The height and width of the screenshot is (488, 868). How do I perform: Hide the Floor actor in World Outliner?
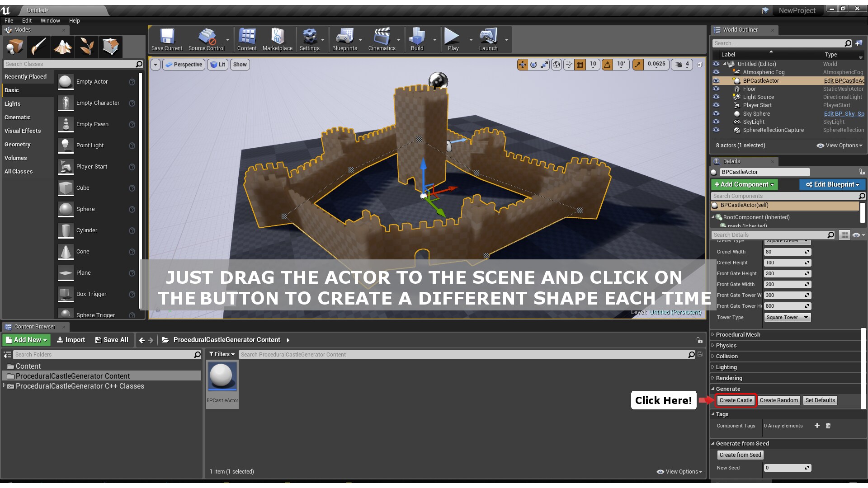[x=716, y=89]
